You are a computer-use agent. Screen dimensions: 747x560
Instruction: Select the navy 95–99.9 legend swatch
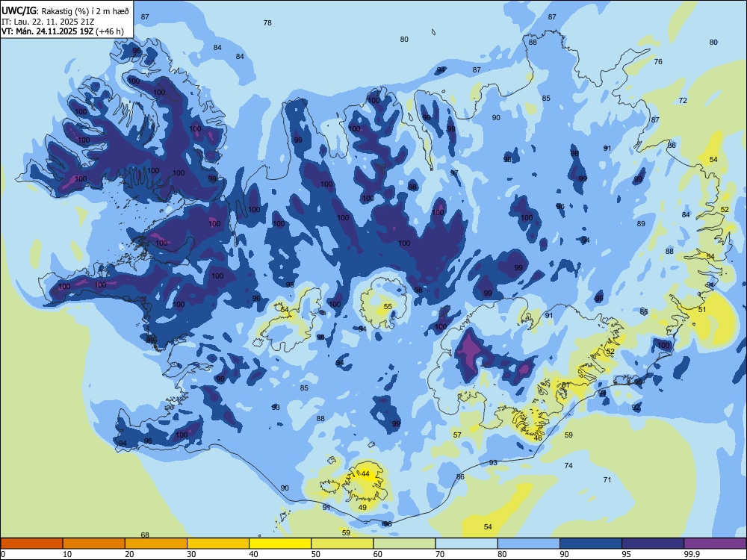(653, 544)
